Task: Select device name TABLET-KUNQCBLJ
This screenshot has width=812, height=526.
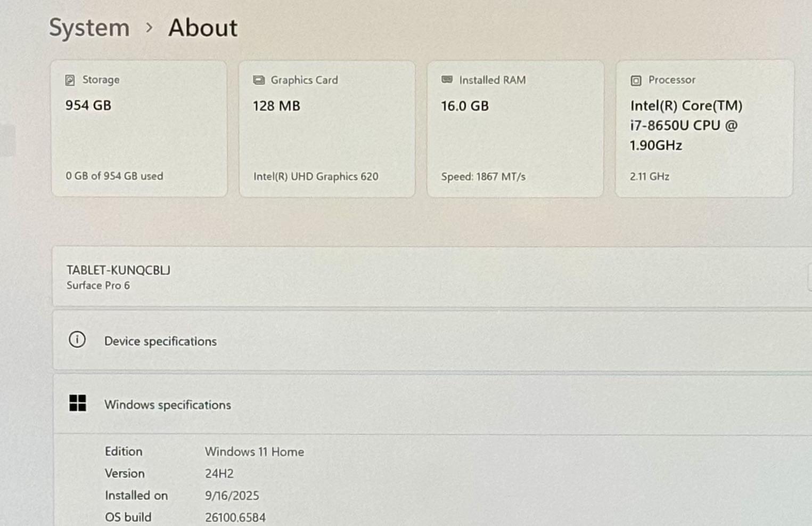Action: [x=118, y=270]
